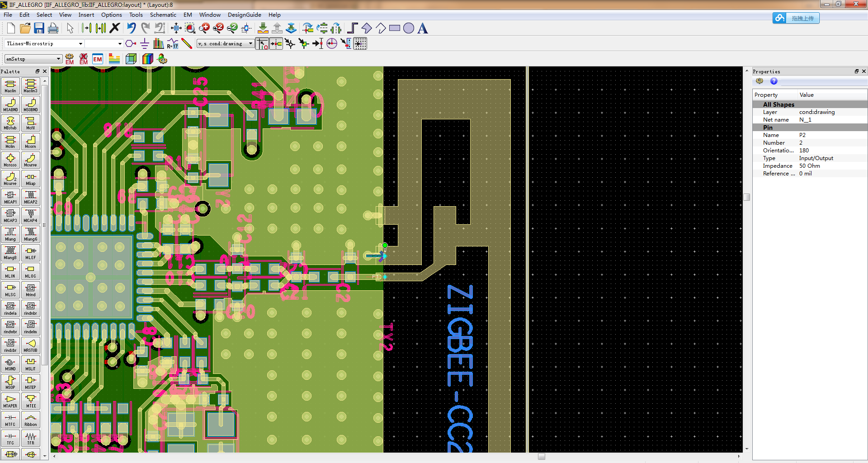Undock the Properties panel
The height and width of the screenshot is (463, 868).
click(x=856, y=71)
